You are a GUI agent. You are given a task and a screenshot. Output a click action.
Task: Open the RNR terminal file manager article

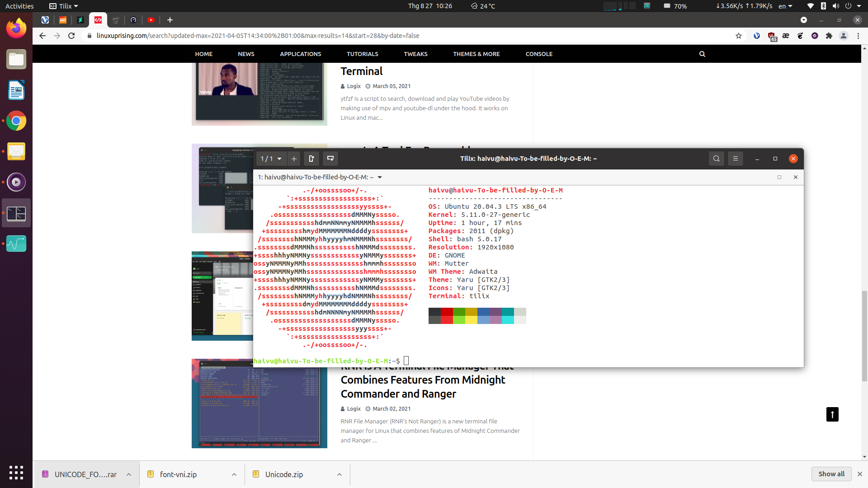(x=423, y=386)
